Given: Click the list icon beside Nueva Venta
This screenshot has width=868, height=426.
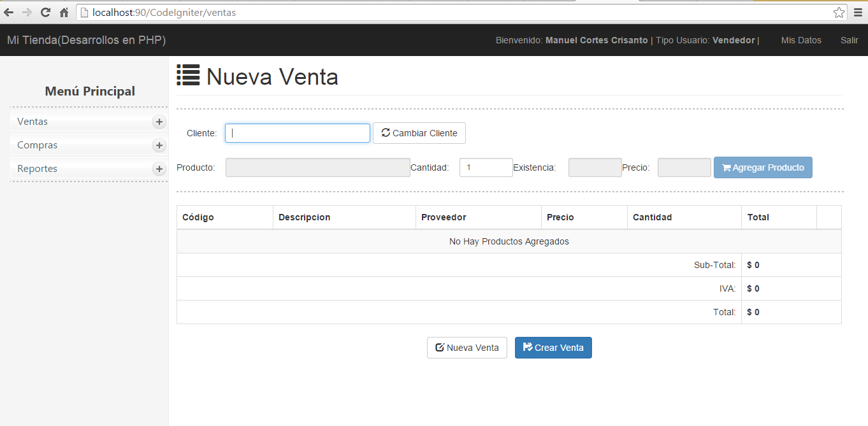Looking at the screenshot, I should coord(188,75).
